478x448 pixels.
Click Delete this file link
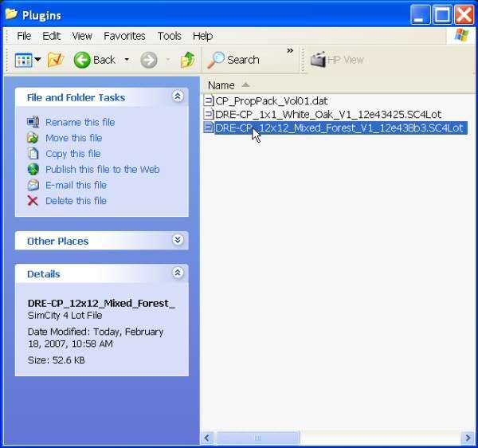pyautogui.click(x=76, y=201)
